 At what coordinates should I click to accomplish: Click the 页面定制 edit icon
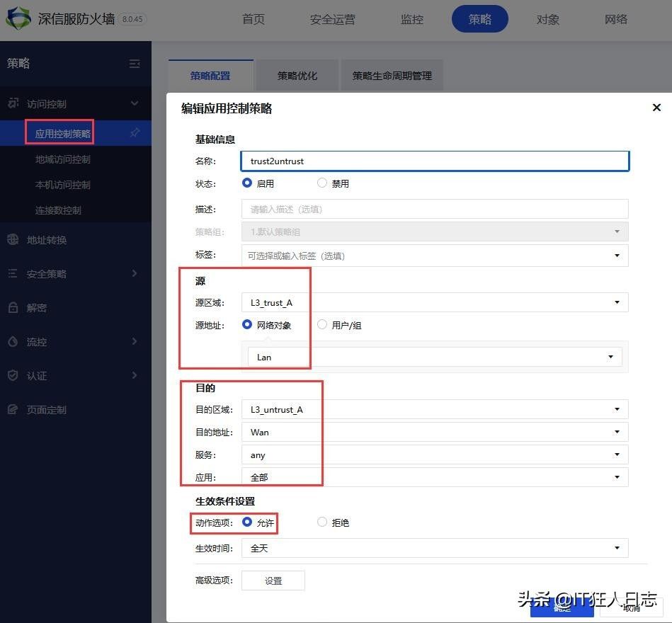(13, 409)
